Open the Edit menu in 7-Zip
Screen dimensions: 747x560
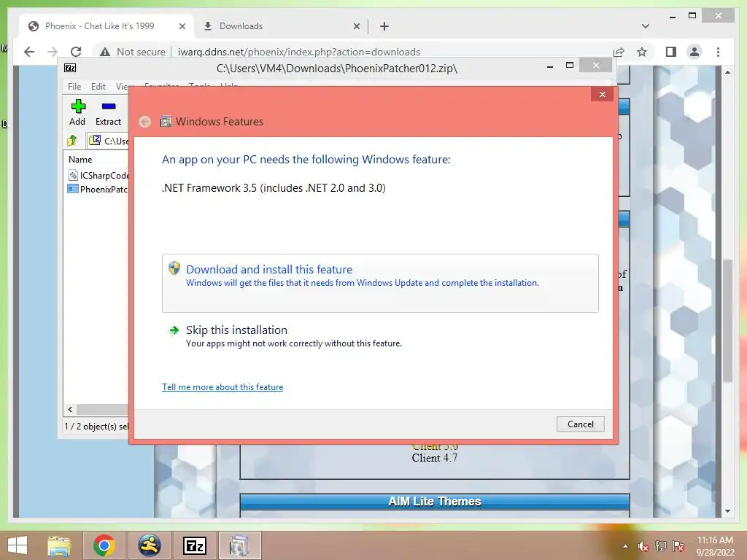[98, 87]
